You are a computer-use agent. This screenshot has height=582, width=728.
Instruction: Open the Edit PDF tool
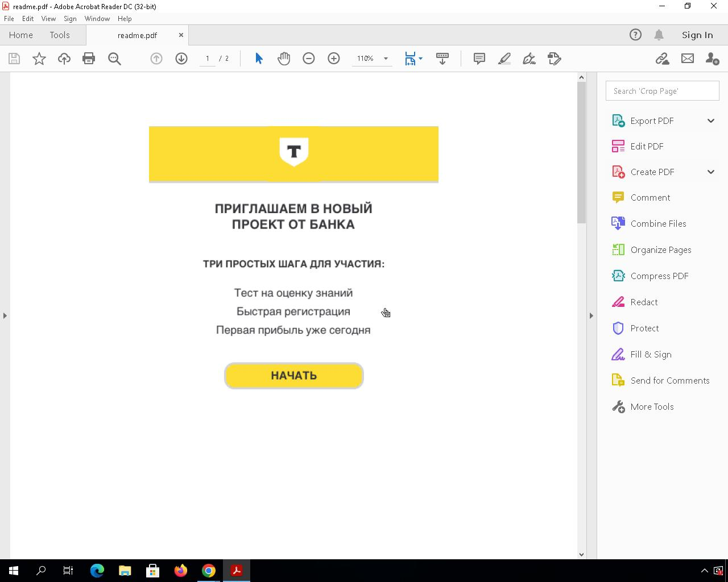pos(647,146)
